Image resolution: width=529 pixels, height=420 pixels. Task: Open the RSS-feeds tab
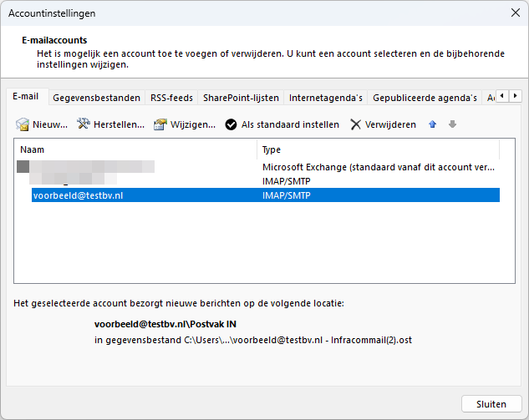click(171, 98)
